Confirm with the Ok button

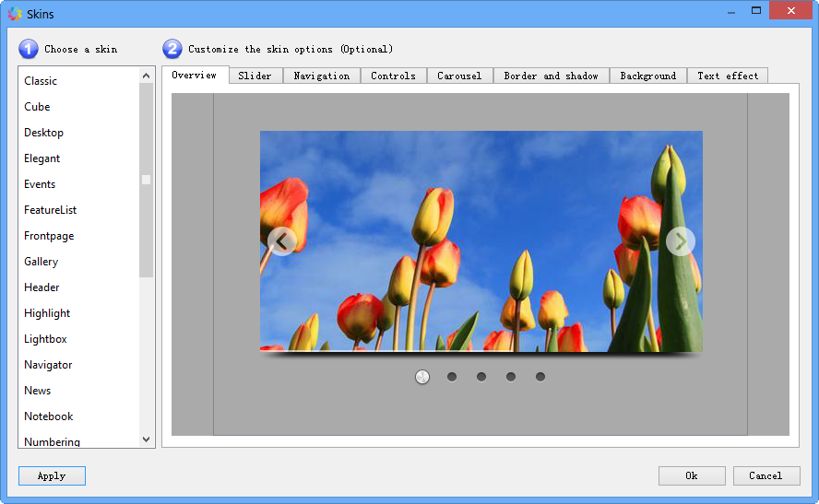click(x=691, y=475)
